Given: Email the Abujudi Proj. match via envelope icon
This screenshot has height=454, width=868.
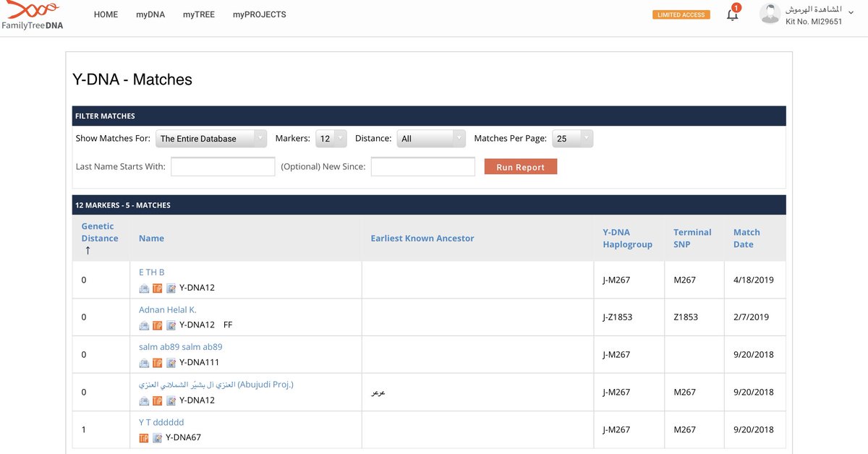Looking at the screenshot, I should tap(144, 401).
